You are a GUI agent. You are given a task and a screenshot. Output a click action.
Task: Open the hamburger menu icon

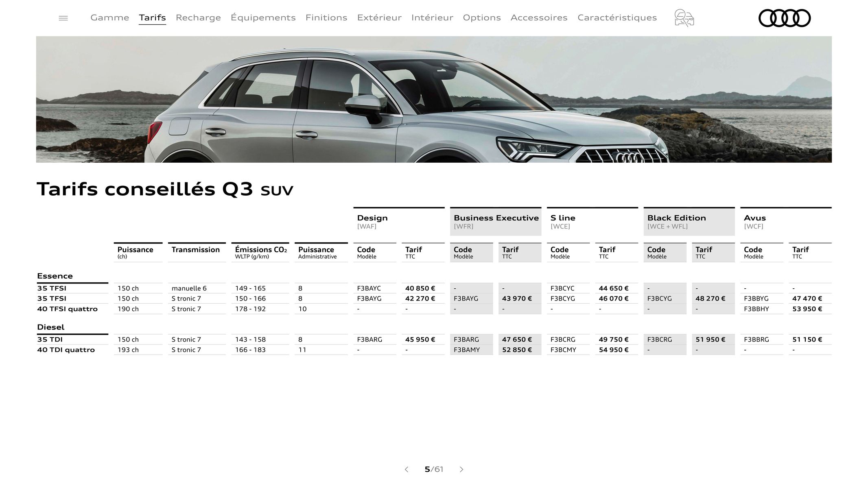63,18
